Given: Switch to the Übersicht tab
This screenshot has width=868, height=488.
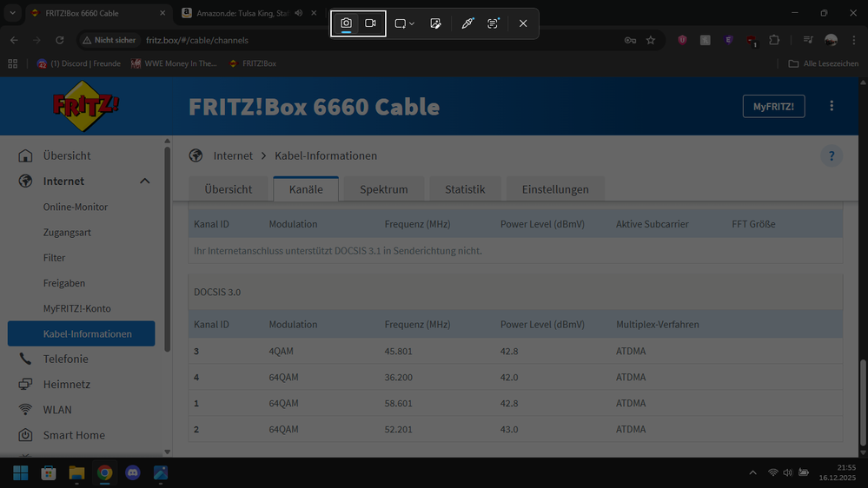Looking at the screenshot, I should point(228,189).
